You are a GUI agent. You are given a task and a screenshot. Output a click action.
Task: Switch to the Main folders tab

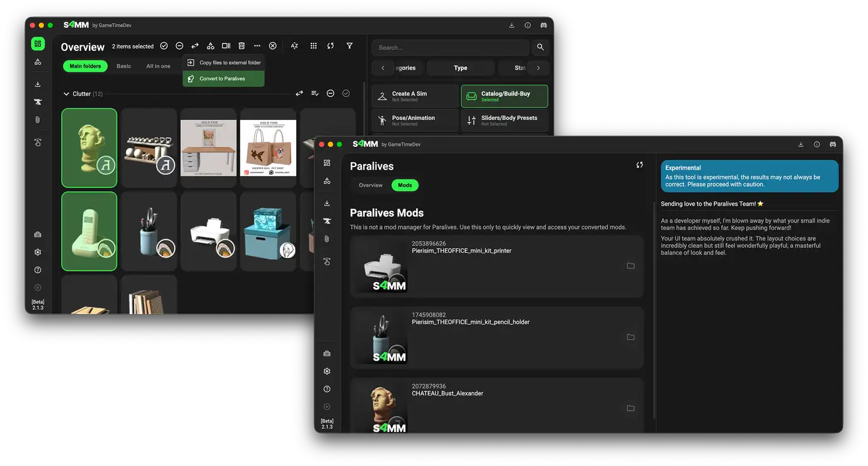(85, 66)
